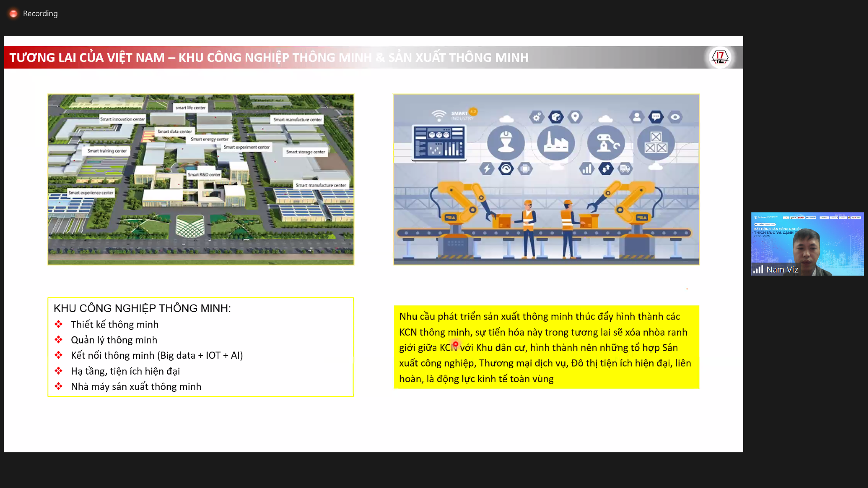The height and width of the screenshot is (488, 868).
Task: Click the lightning bolt hexagon icon
Action: pyautogui.click(x=487, y=169)
